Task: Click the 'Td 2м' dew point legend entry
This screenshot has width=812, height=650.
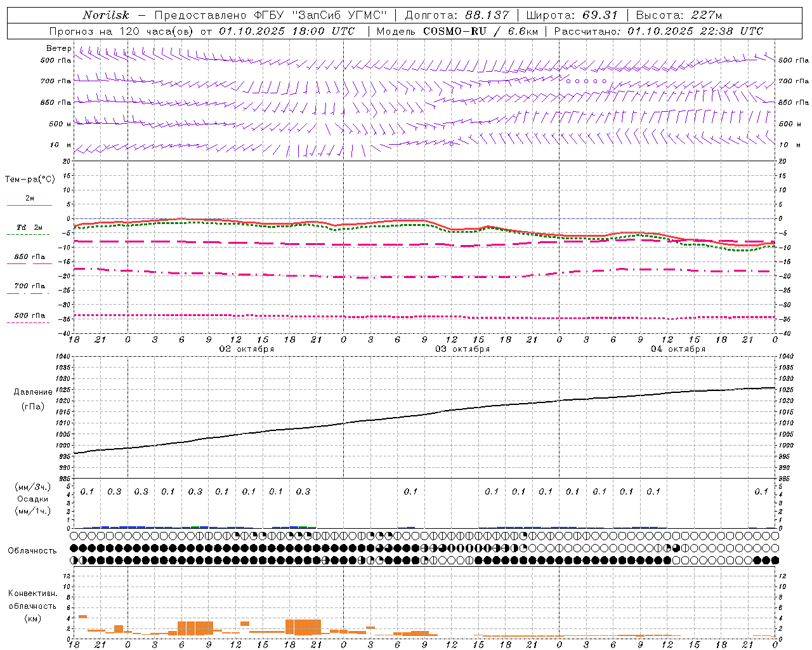Action: click(29, 227)
